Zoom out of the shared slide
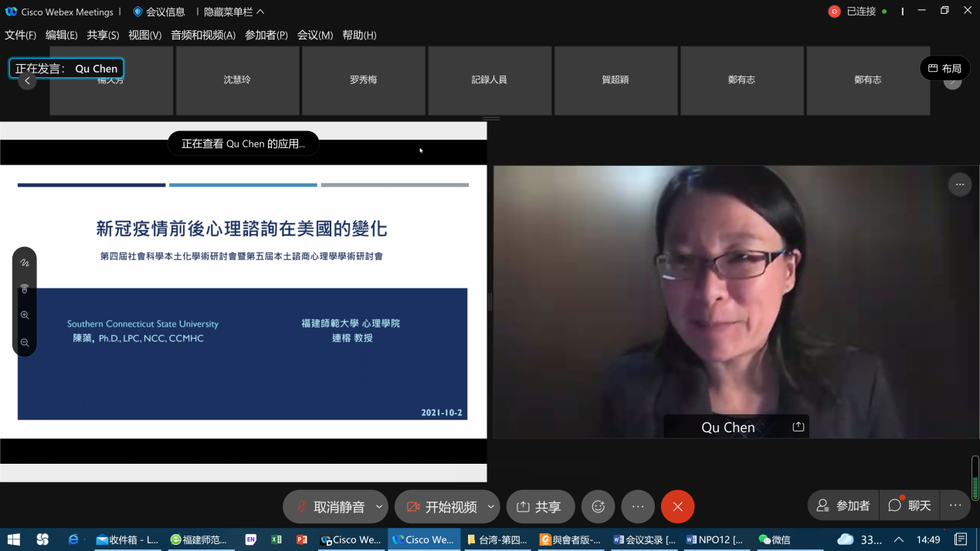 pos(25,342)
